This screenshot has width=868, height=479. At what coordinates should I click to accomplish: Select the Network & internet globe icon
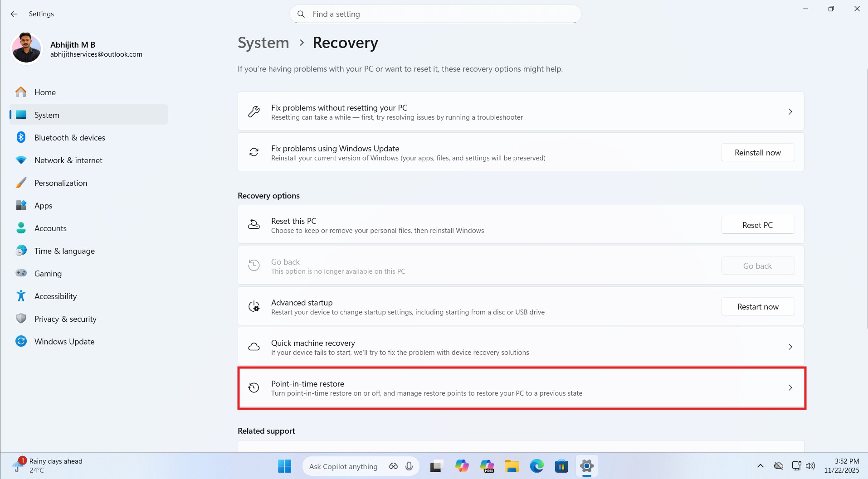(21, 160)
